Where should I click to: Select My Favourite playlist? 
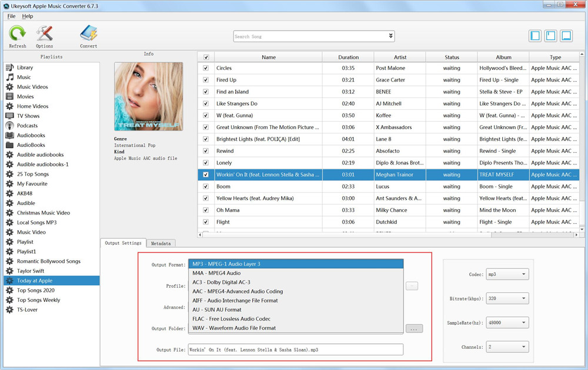click(51, 184)
